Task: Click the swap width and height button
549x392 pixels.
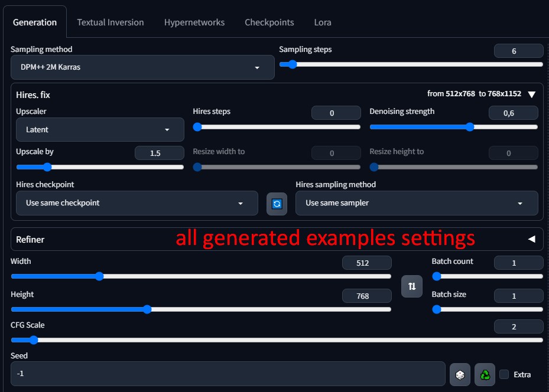Action: click(x=412, y=286)
